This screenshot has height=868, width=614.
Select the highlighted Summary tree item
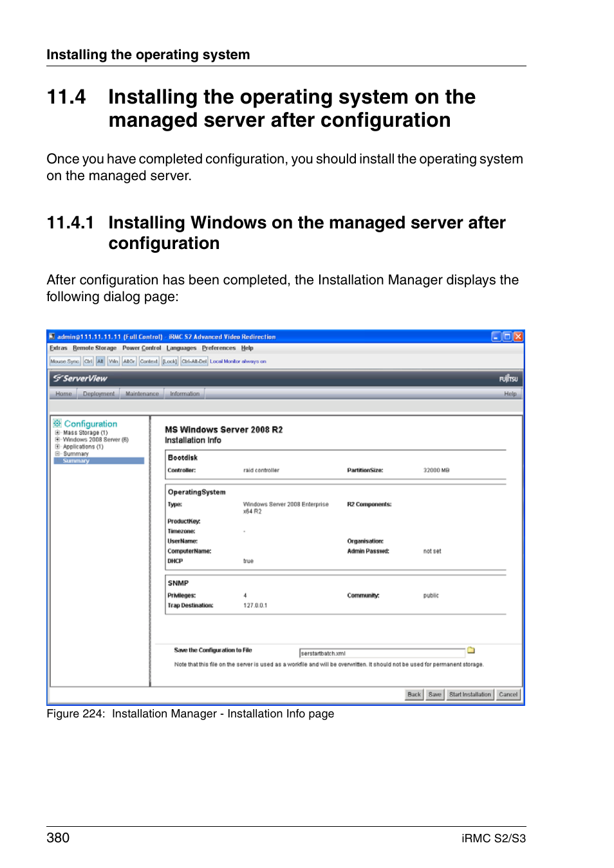[x=99, y=461]
